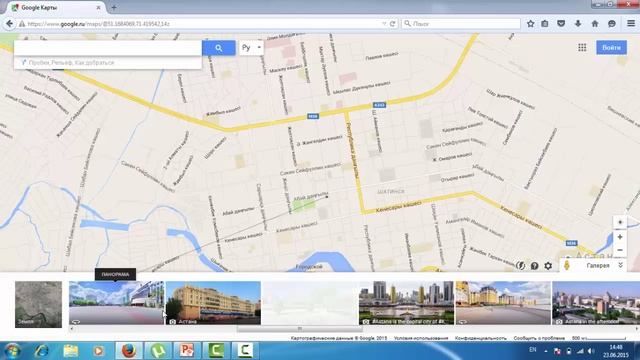Screen dimensions: 640x360
Task: Open the Maps help question icon
Action: pos(534,266)
